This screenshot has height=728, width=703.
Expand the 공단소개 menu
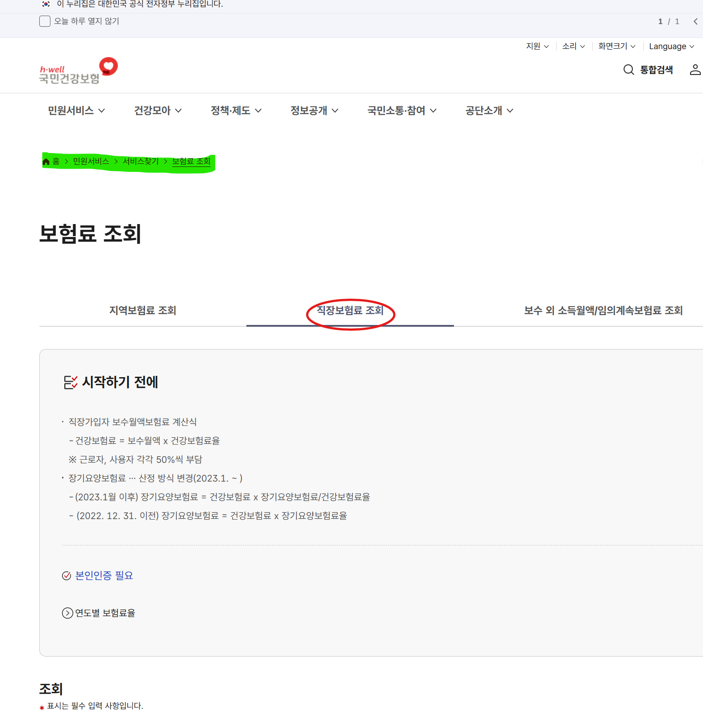(489, 111)
